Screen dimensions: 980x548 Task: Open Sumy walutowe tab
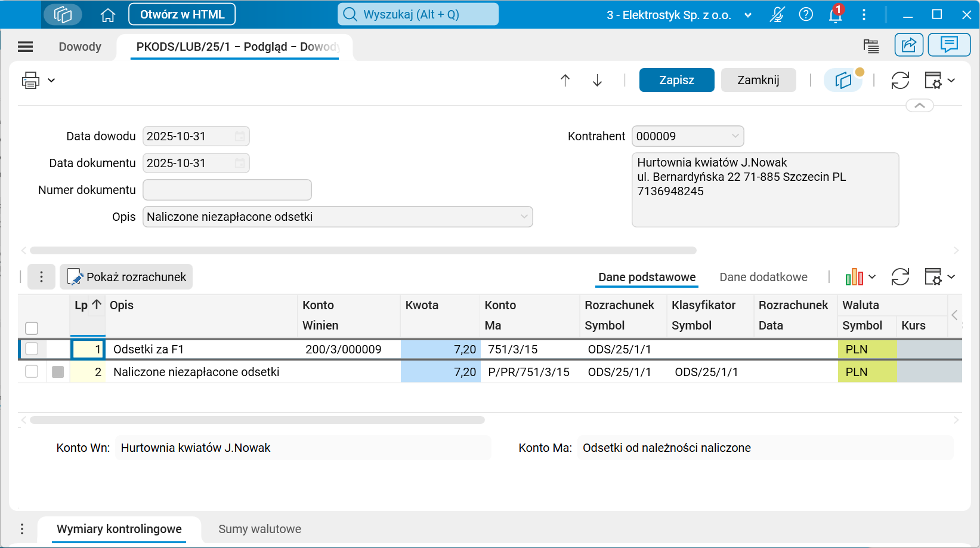point(259,529)
